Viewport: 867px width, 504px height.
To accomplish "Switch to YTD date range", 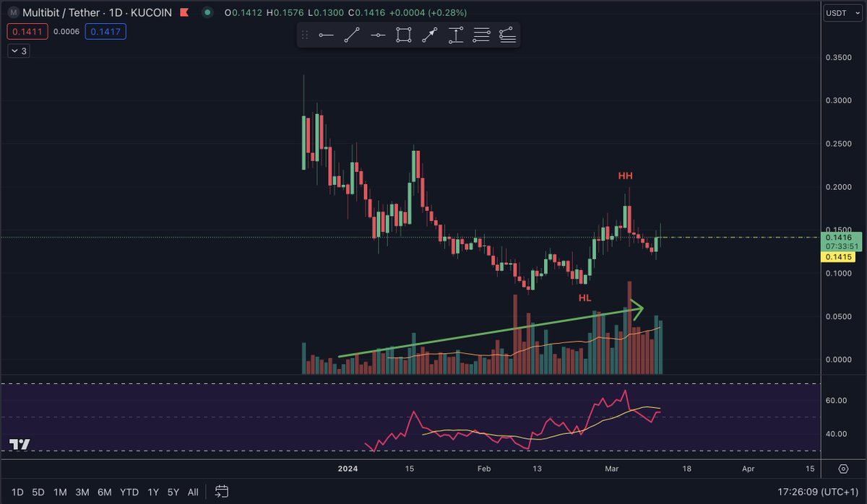I will click(129, 492).
